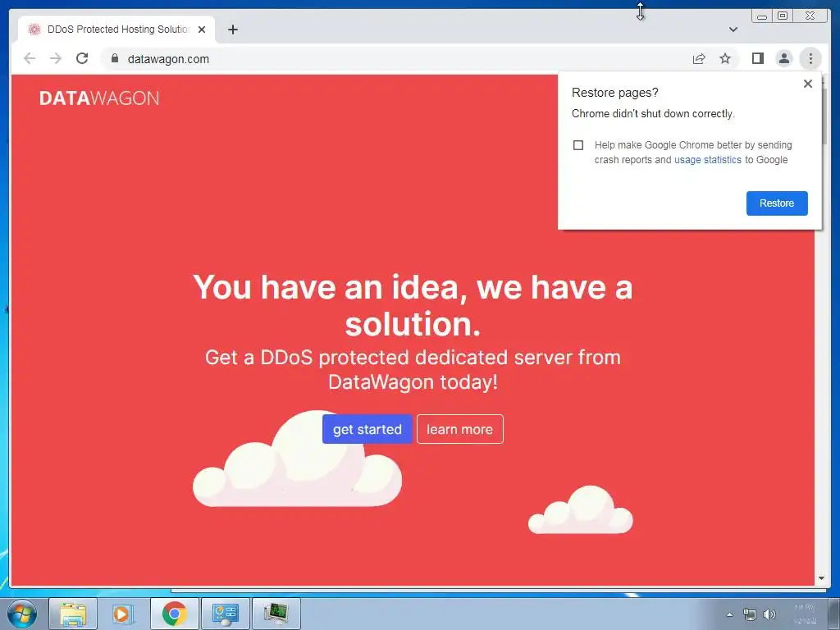
Task: Select the DDoS Protected Hosting Solutions tab
Action: [x=116, y=30]
